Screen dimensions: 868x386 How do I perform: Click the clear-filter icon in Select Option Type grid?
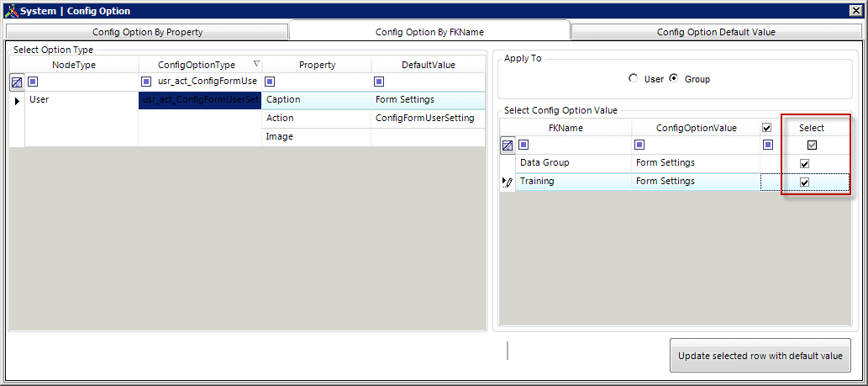[17, 82]
